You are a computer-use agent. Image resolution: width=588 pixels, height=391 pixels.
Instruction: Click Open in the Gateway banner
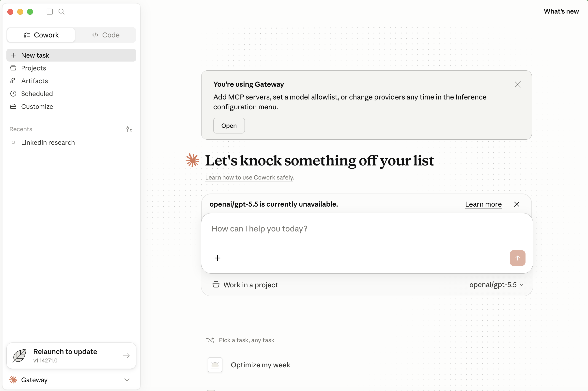229,125
